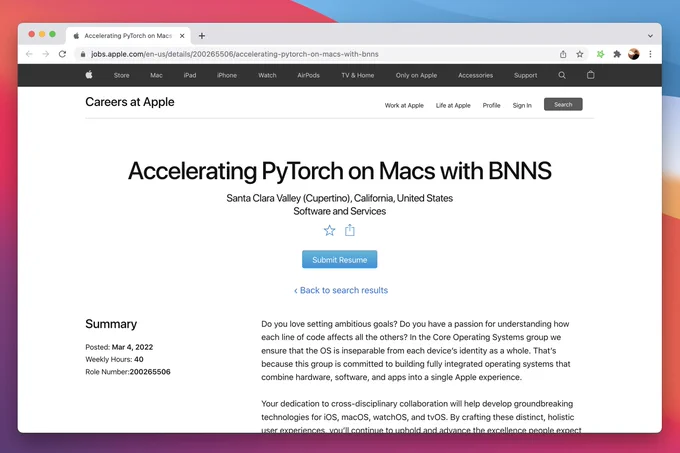Viewport: 680px width, 453px height.
Task: Reload the page with refresh icon
Action: (62, 54)
